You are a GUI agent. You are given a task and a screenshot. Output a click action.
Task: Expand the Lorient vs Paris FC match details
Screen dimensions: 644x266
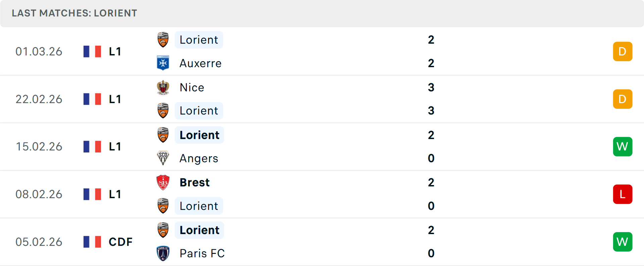tap(322, 242)
